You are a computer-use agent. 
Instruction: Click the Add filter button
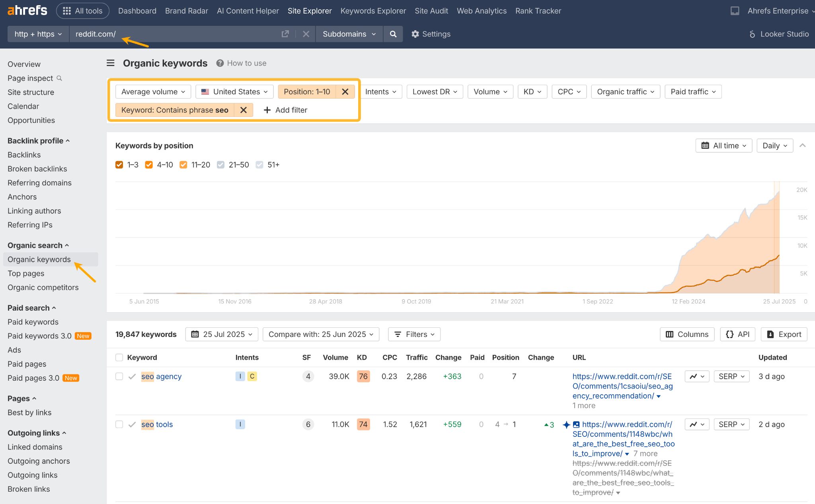pyautogui.click(x=285, y=110)
